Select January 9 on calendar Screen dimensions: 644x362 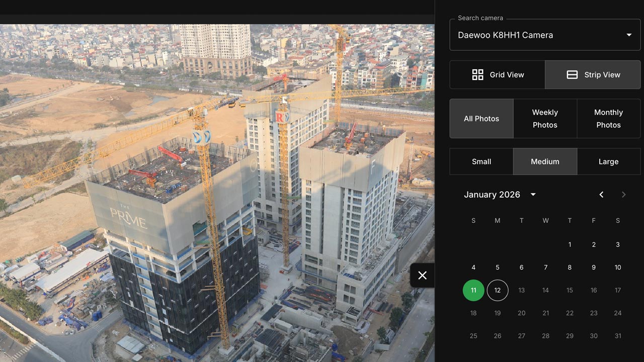pos(594,267)
